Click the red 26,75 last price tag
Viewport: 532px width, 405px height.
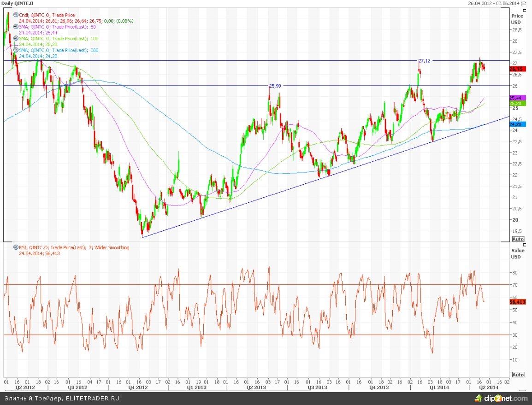[x=516, y=69]
